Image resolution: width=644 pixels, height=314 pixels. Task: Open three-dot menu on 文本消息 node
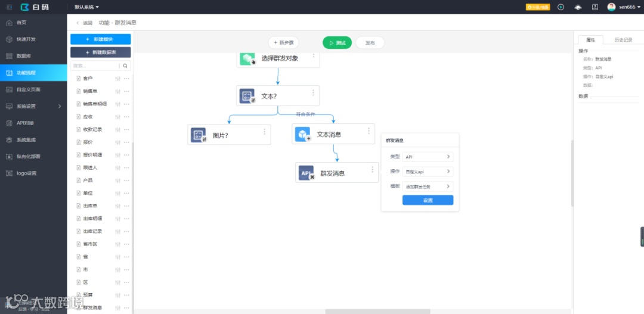click(369, 130)
